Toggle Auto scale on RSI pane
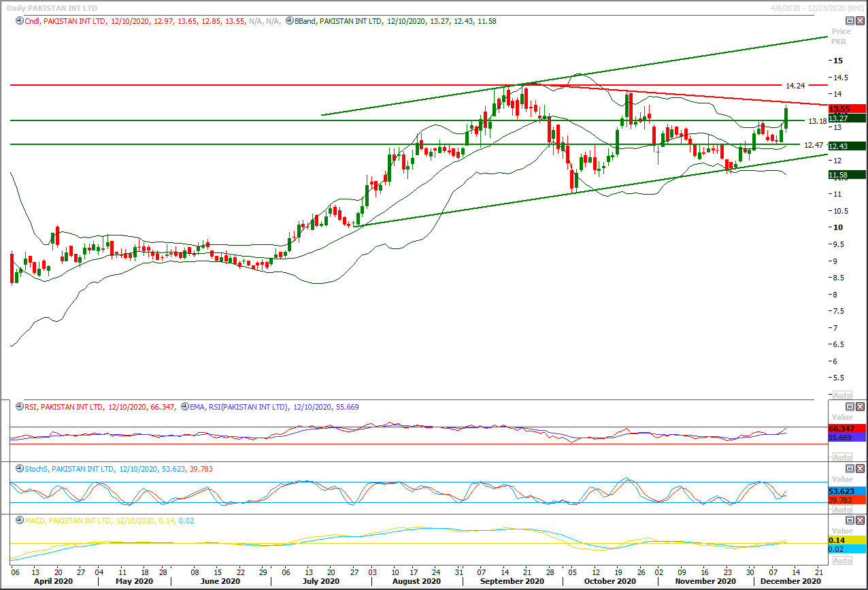The width and height of the screenshot is (868, 590). (842, 457)
